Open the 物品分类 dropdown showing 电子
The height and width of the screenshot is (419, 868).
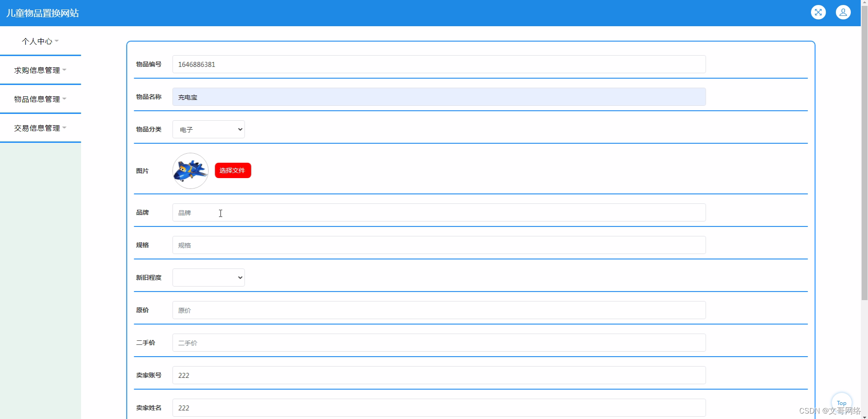pos(208,129)
